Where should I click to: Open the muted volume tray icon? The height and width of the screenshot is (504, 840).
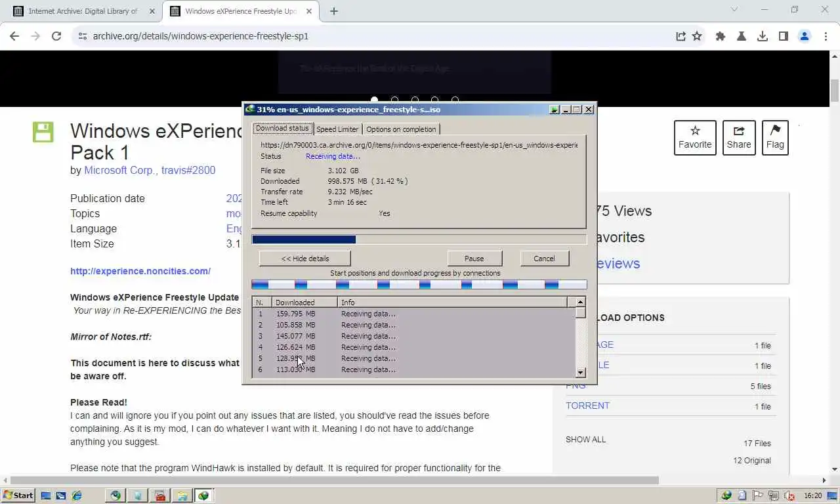789,495
